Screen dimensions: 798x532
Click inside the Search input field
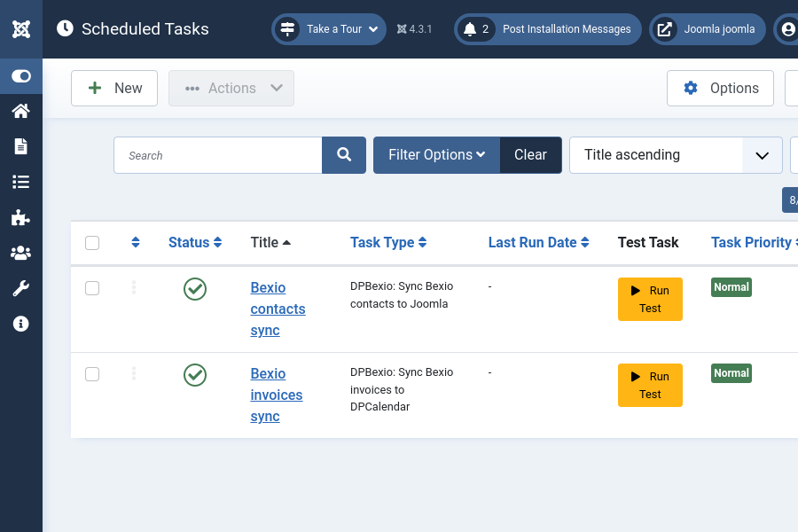[x=217, y=154]
